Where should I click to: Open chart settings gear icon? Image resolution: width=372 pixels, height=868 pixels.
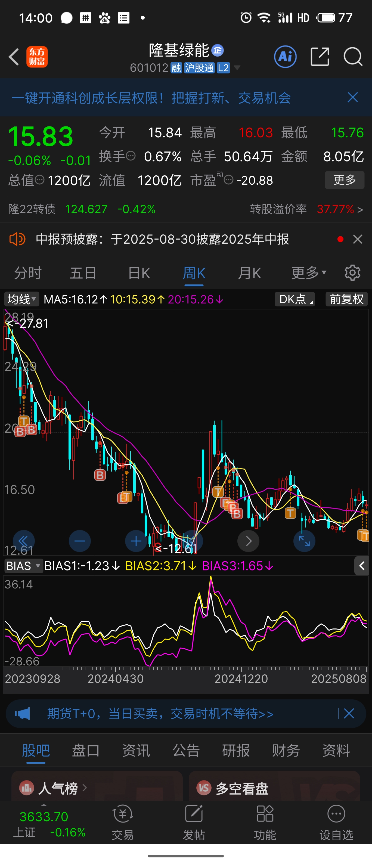click(x=352, y=272)
